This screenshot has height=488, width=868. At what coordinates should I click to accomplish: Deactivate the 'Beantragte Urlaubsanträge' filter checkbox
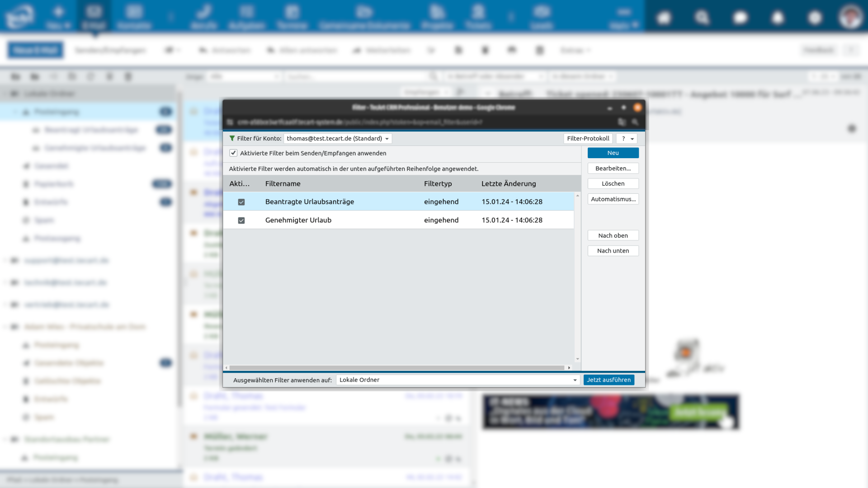241,202
